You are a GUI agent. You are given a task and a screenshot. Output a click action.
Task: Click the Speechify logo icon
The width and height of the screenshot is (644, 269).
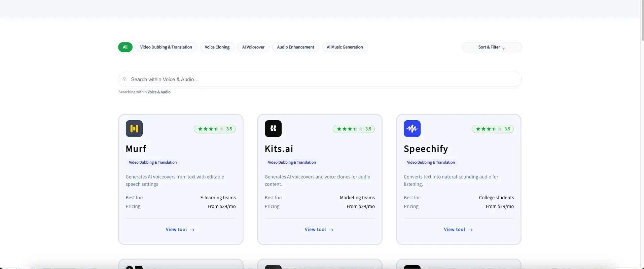point(412,129)
